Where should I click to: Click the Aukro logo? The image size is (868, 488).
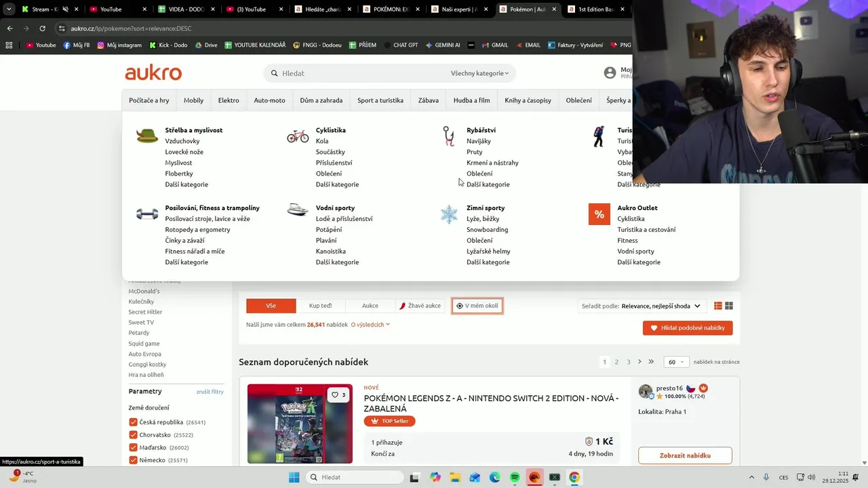[153, 73]
